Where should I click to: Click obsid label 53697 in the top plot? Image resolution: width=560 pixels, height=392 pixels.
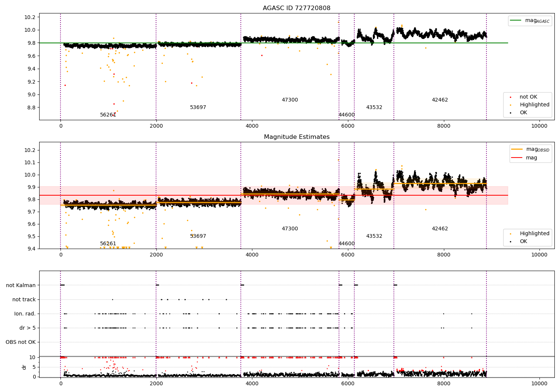[x=198, y=108]
